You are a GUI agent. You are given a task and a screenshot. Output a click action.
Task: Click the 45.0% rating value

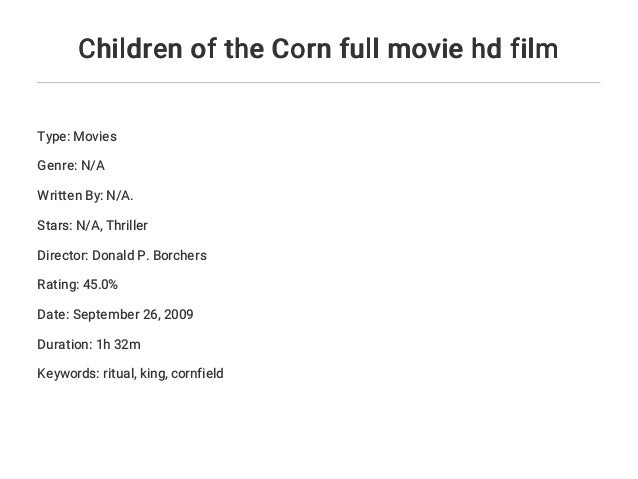100,284
